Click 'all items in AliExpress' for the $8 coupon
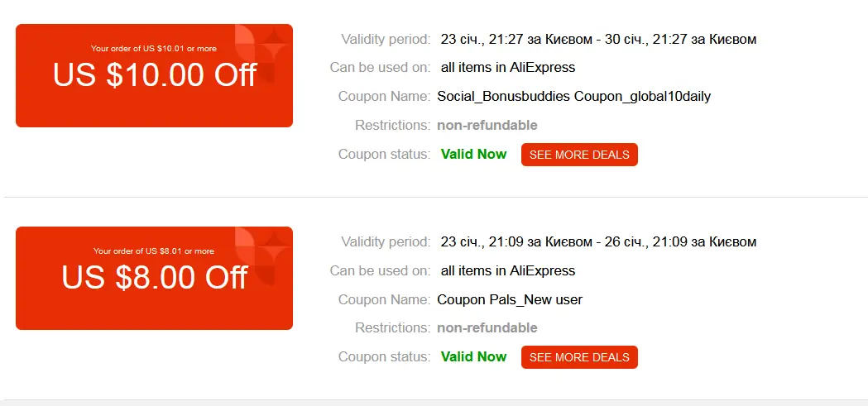Image resolution: width=868 pixels, height=406 pixels. coord(508,270)
